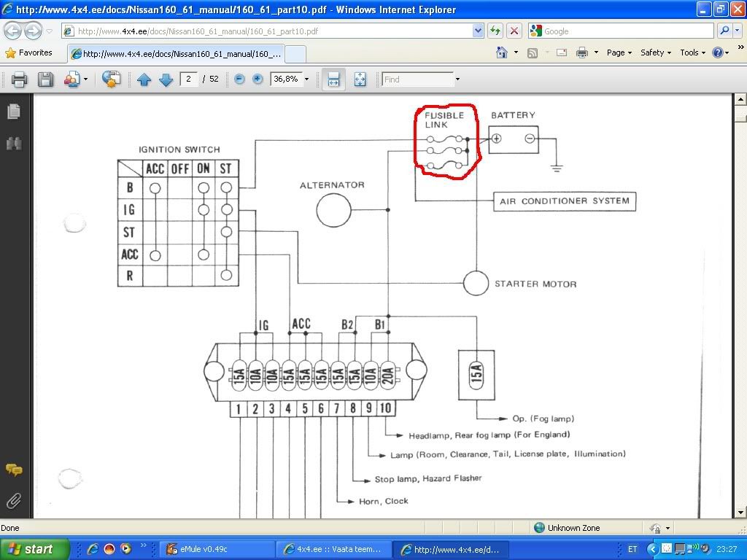Go to the next PDF page
Screen dimensions: 747x560
point(166,79)
